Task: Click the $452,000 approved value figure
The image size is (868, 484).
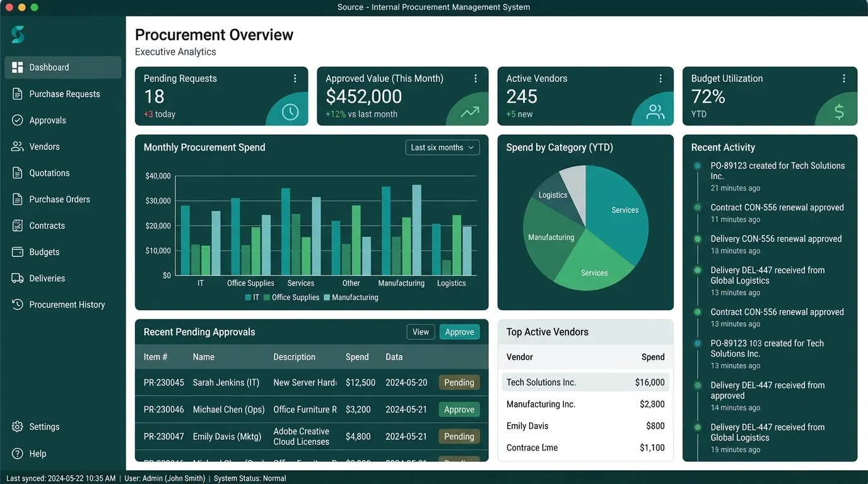Action: (x=364, y=96)
